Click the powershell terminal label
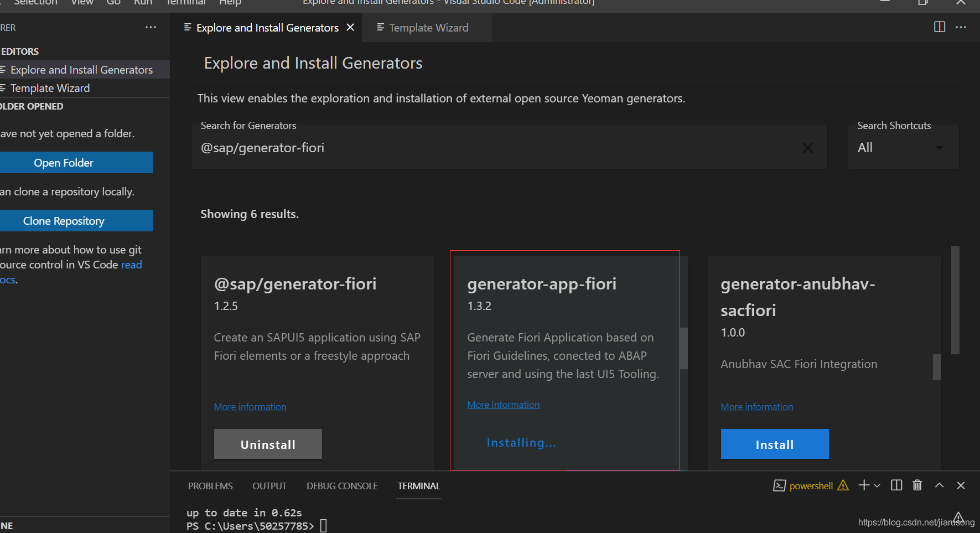This screenshot has height=533, width=980. point(811,486)
